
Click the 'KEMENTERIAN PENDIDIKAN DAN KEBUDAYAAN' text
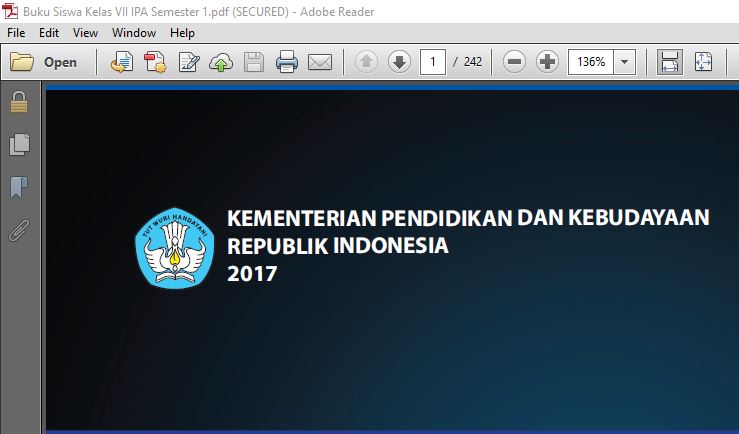[x=468, y=218]
